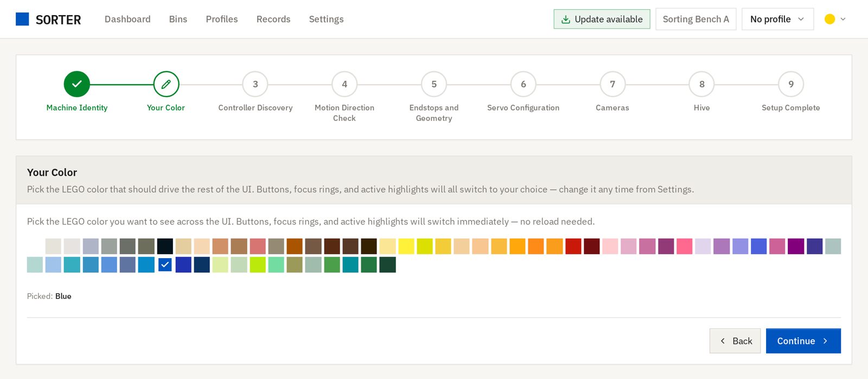The width and height of the screenshot is (868, 379).
Task: Go to step 8 circle Hive
Action: click(x=702, y=84)
